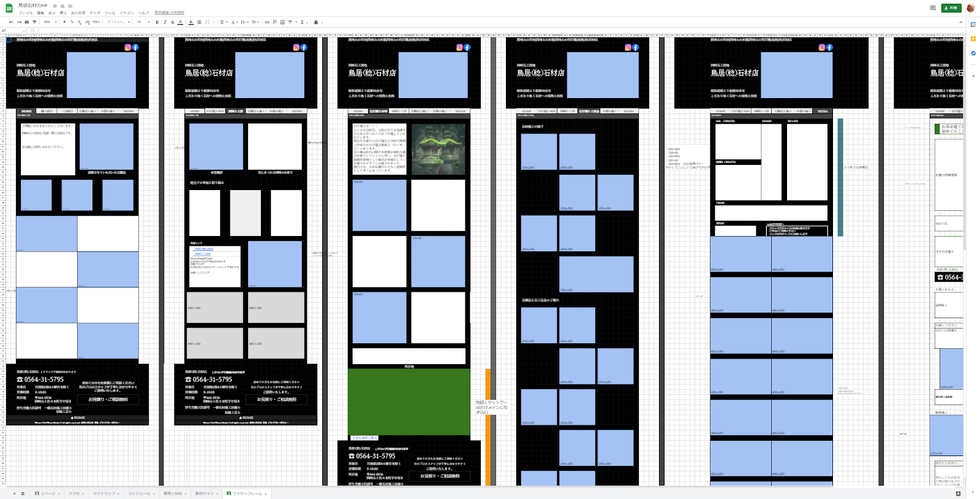Open the input tools あ button
This screenshot has height=499, width=980.
(x=316, y=22)
